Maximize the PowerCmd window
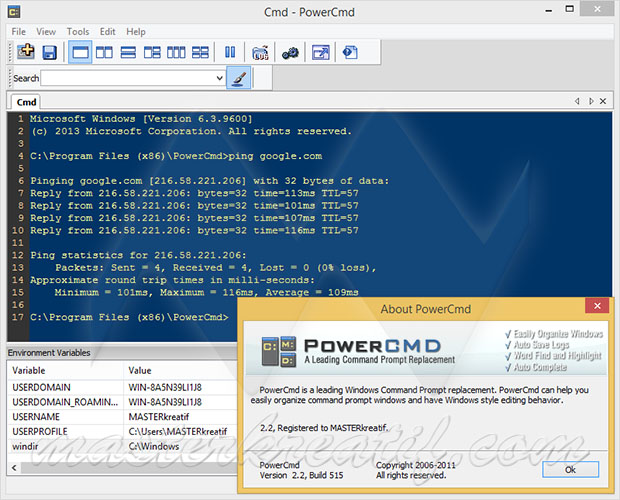 569,9
